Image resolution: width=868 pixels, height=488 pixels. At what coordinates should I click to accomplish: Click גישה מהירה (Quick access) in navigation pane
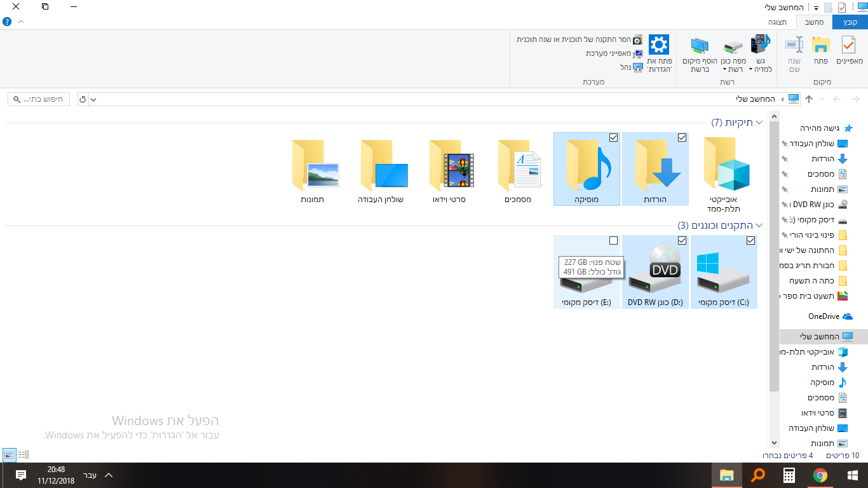tap(826, 128)
